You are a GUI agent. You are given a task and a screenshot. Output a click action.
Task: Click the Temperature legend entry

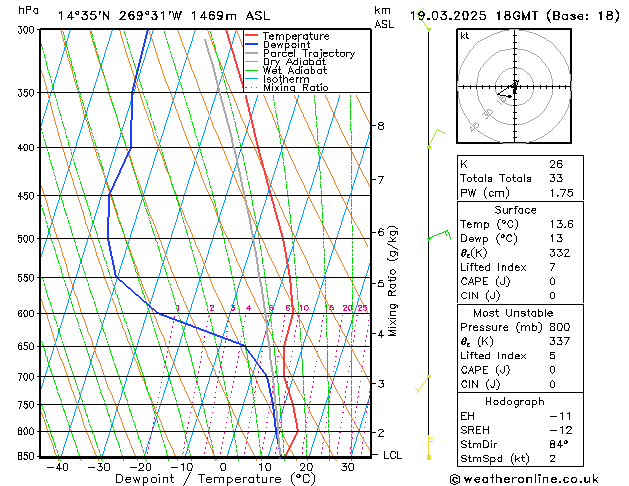pos(288,36)
